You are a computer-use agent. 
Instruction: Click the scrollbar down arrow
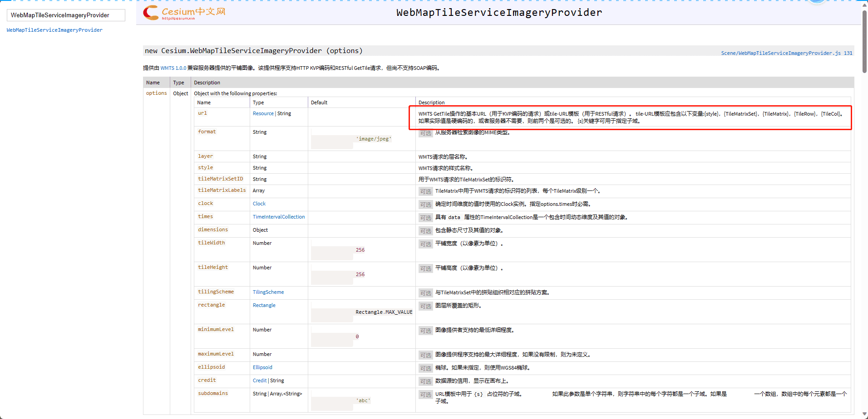[x=864, y=414]
